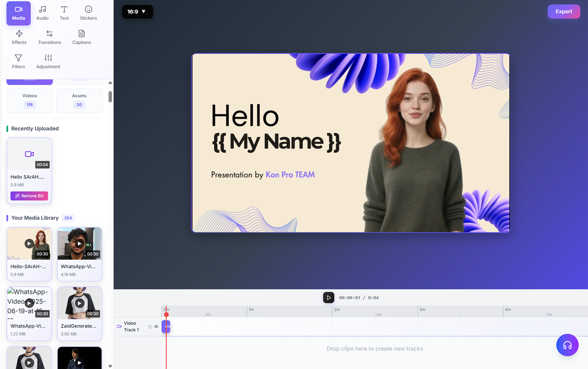The image size is (588, 369).
Task: Open Your Media Library section
Action: click(34, 218)
